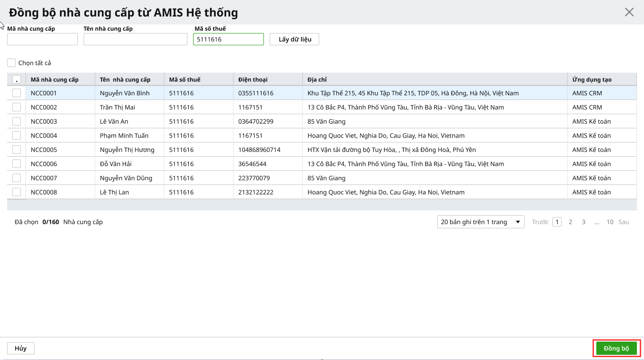Open the records-per-page dropdown

click(480, 222)
